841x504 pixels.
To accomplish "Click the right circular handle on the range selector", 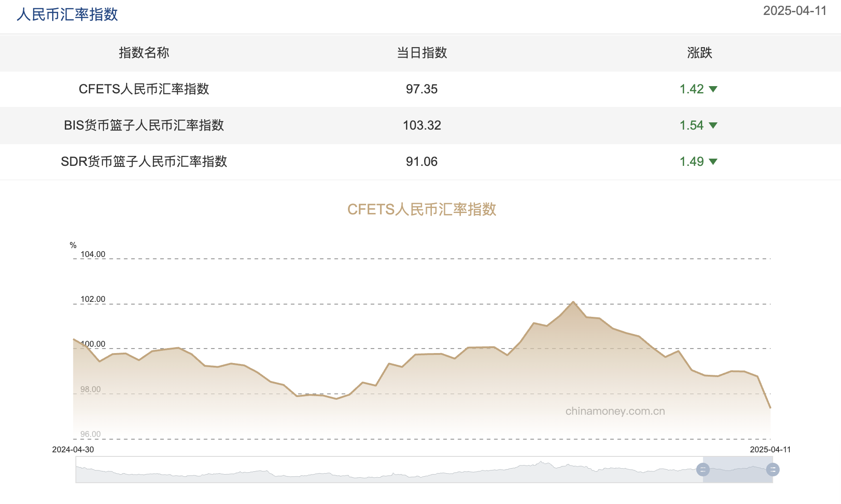I will pyautogui.click(x=773, y=470).
